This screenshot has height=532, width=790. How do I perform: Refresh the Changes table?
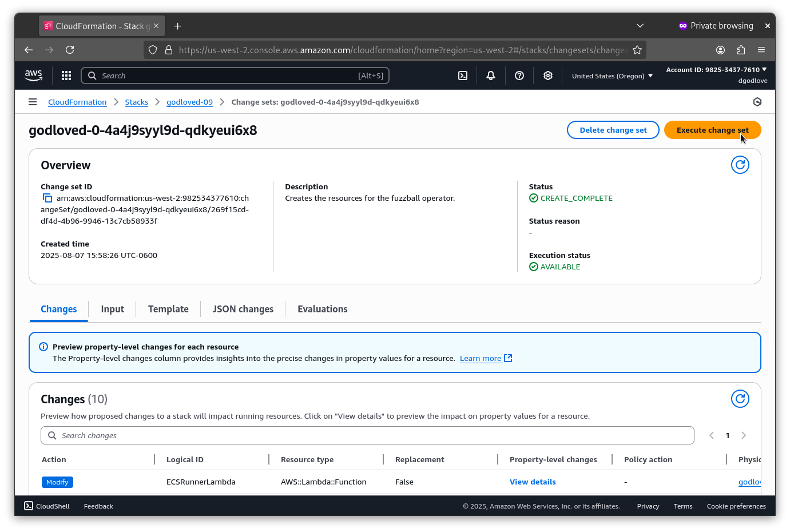click(740, 399)
